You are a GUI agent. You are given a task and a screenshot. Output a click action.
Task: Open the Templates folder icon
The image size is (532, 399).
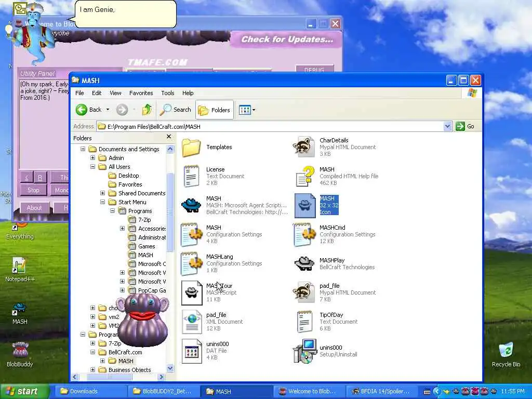[191, 147]
